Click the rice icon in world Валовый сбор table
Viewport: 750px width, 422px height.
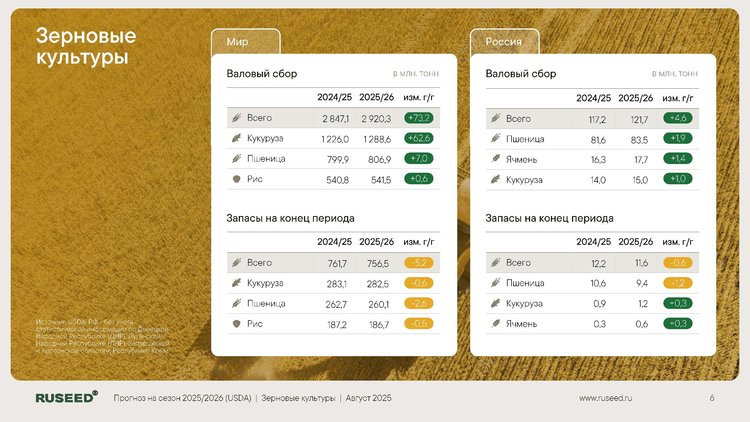pos(236,179)
